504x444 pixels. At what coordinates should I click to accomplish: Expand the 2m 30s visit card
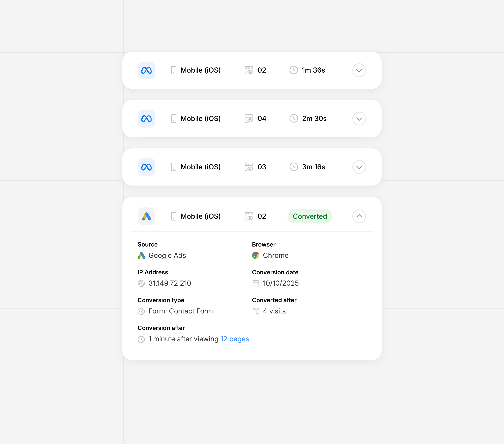pos(359,119)
